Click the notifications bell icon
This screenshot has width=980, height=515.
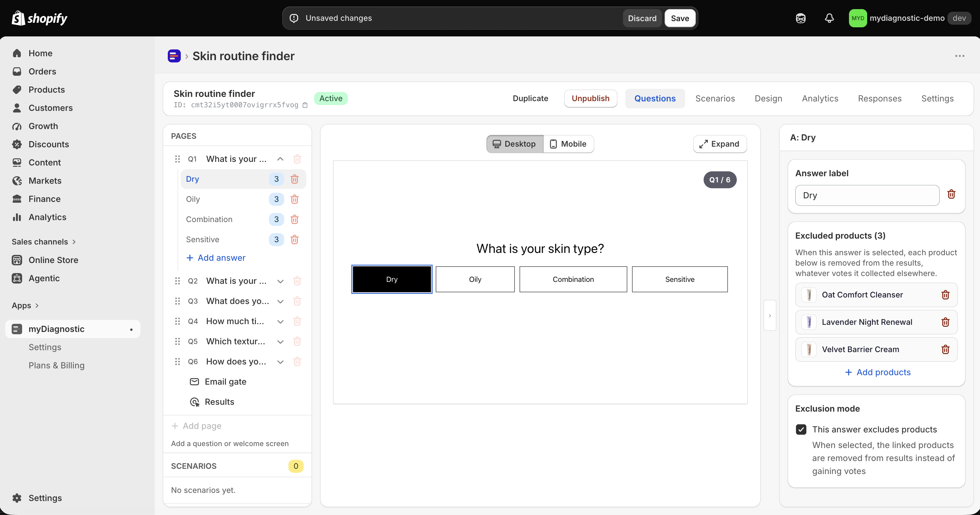click(829, 18)
